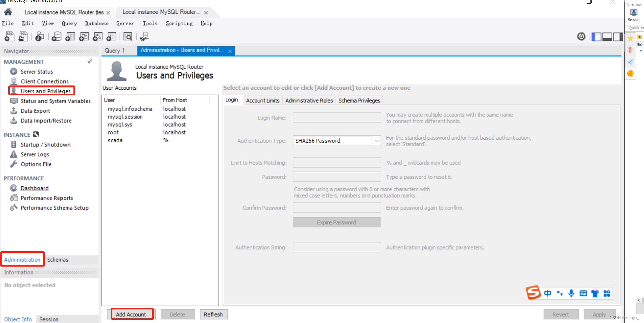
Task: Select the scada user account row
Action: coord(160,140)
